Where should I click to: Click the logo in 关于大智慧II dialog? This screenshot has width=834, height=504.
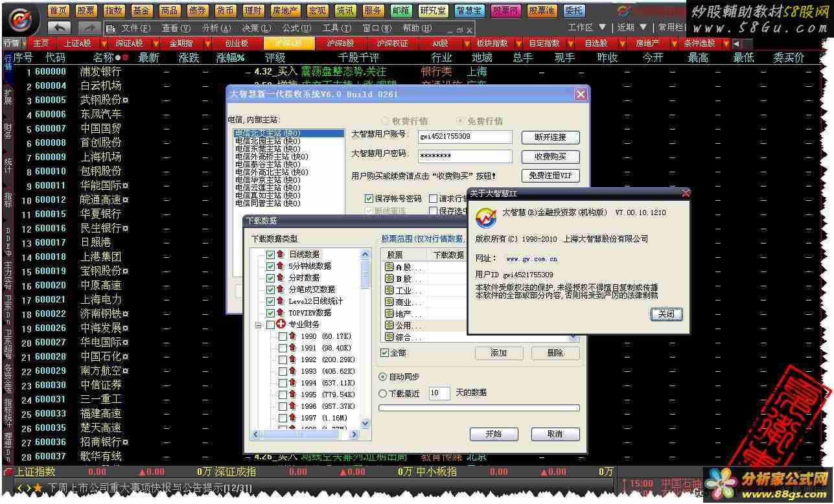click(x=486, y=217)
